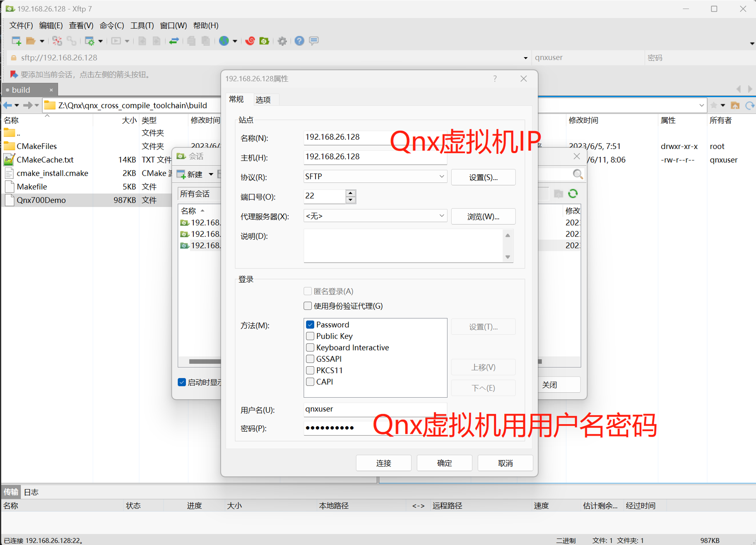This screenshot has width=756, height=545.
Task: Click the Help question mark toolbar icon
Action: pos(299,41)
